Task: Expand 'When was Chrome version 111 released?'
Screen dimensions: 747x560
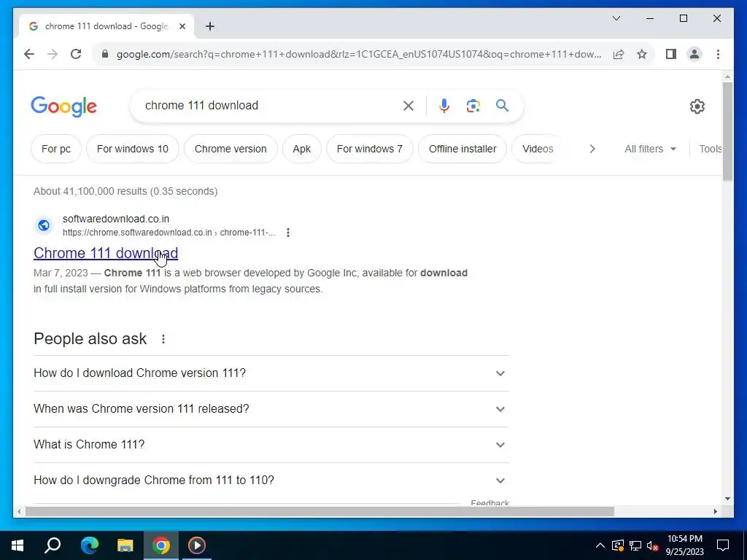Action: 271,409
